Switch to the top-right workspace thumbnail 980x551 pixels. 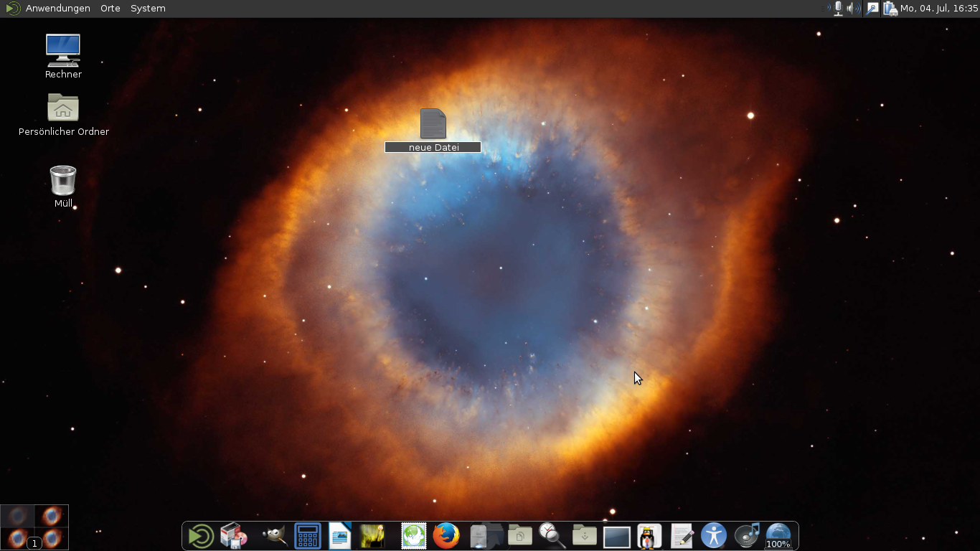click(52, 516)
